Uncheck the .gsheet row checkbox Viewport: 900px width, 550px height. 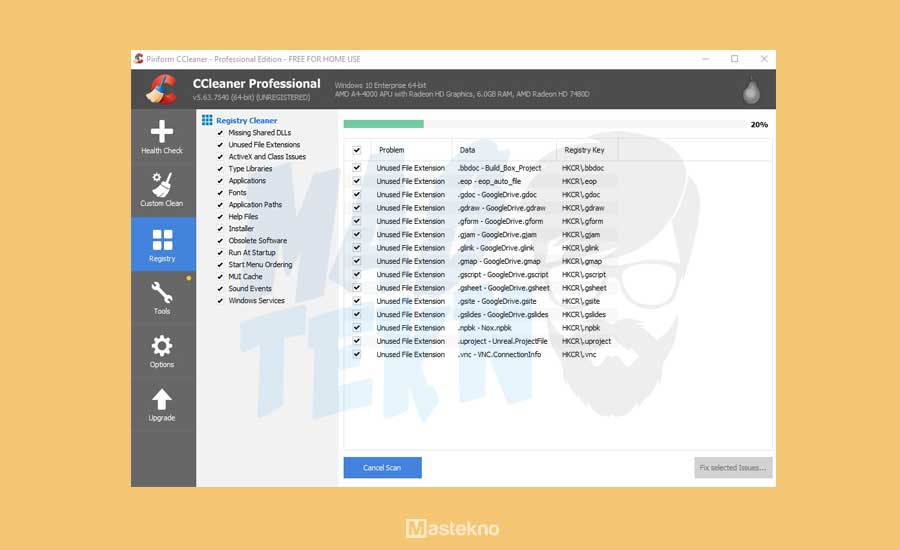[357, 287]
